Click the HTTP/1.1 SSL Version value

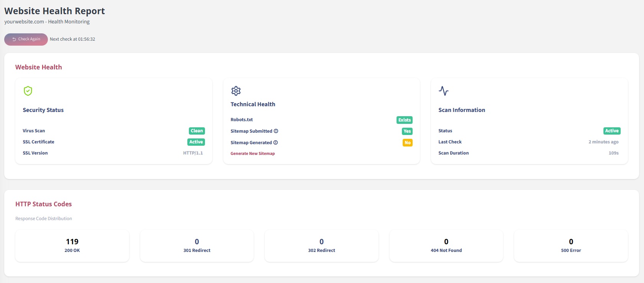point(193,153)
